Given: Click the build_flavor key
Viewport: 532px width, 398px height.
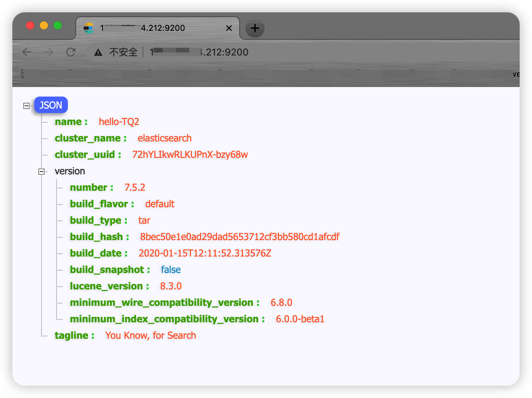Looking at the screenshot, I should click(x=102, y=204).
